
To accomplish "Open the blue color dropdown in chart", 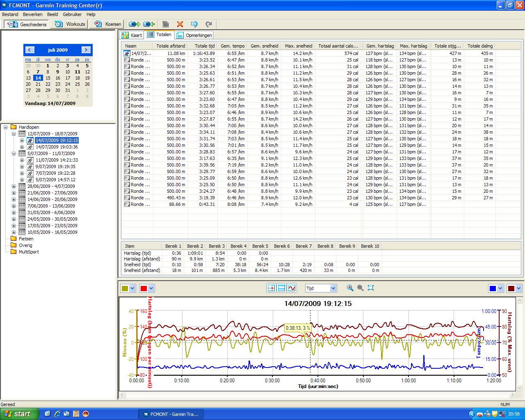I will point(500,288).
